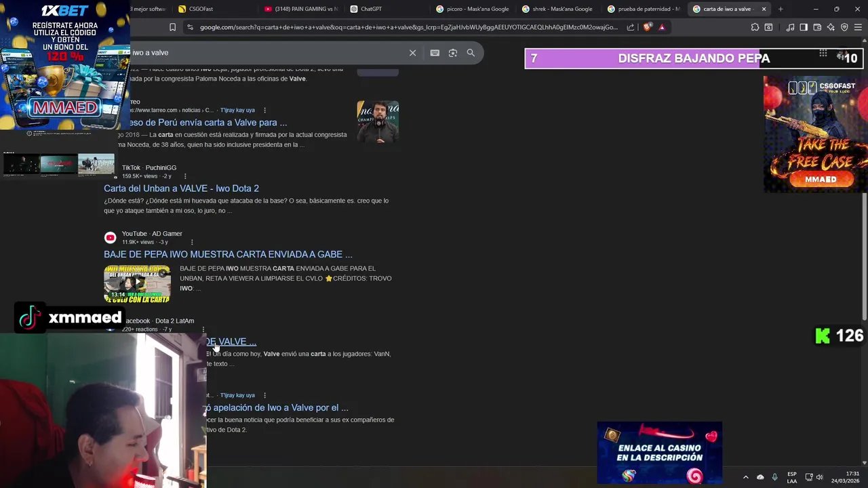868x488 pixels.
Task: Click the share page icon in address bar
Action: click(631, 27)
